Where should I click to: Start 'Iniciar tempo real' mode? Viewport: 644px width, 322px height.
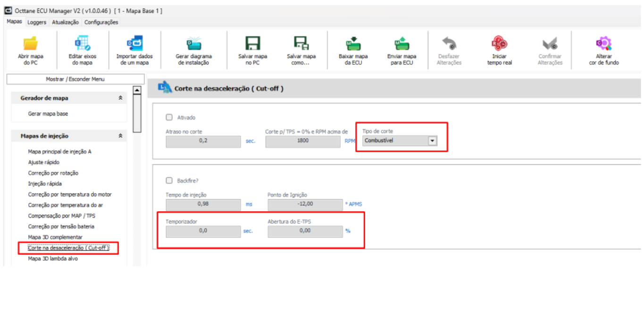pyautogui.click(x=499, y=44)
